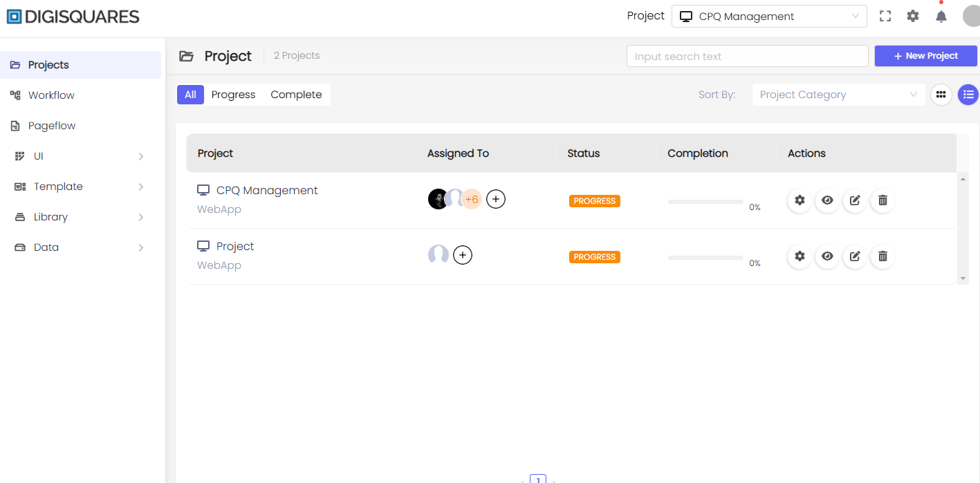
Task: Click PROGRESS status badge for CPQ Management
Action: (x=595, y=201)
